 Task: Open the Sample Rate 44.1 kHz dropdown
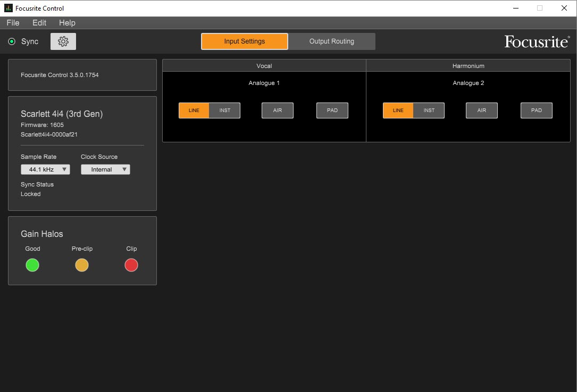[x=45, y=169]
